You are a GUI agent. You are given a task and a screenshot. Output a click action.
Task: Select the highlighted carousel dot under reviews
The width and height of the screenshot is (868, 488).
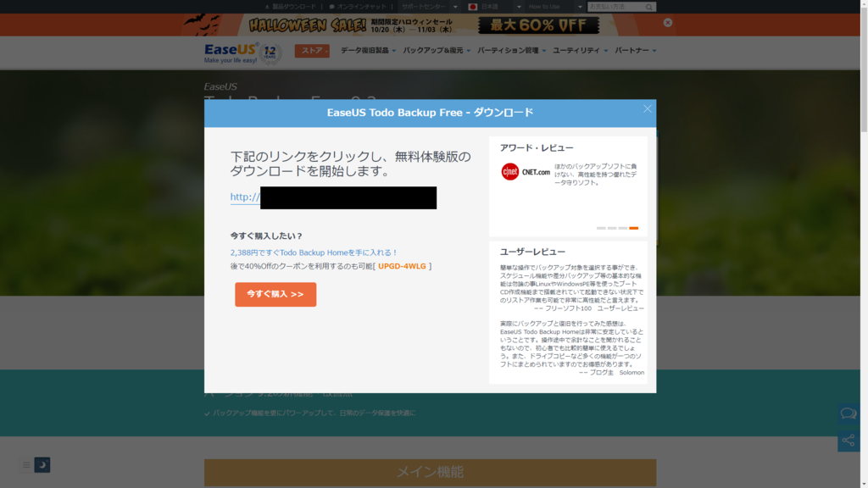635,228
